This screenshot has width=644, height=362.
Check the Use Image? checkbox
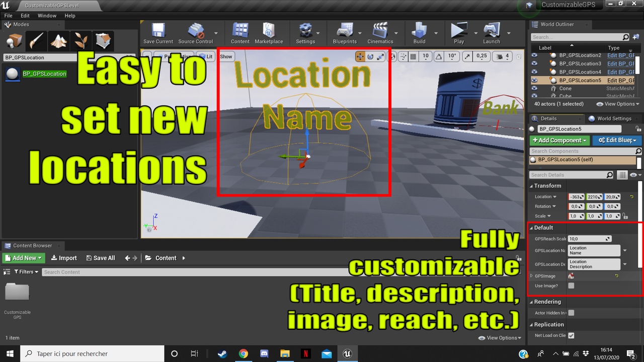click(571, 286)
